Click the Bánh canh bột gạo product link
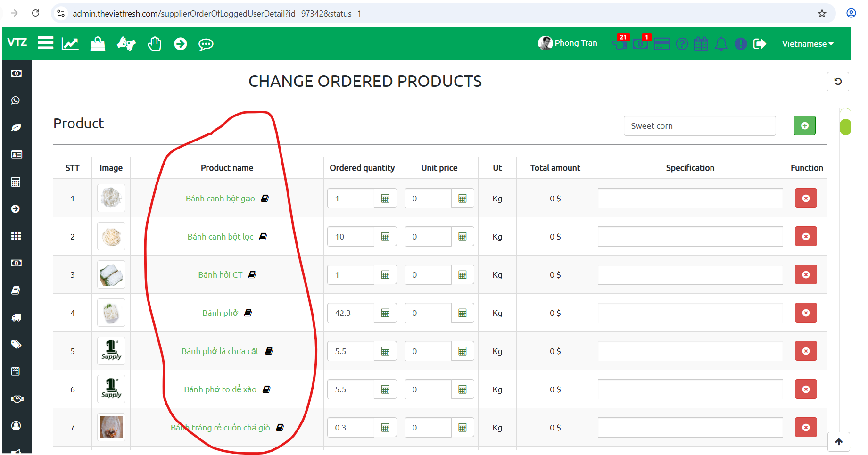Viewport: 868px width, 455px height. click(220, 199)
